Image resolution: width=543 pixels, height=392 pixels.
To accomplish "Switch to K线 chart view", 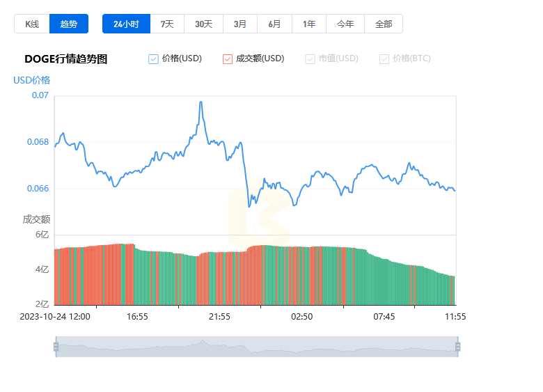I will [32, 24].
